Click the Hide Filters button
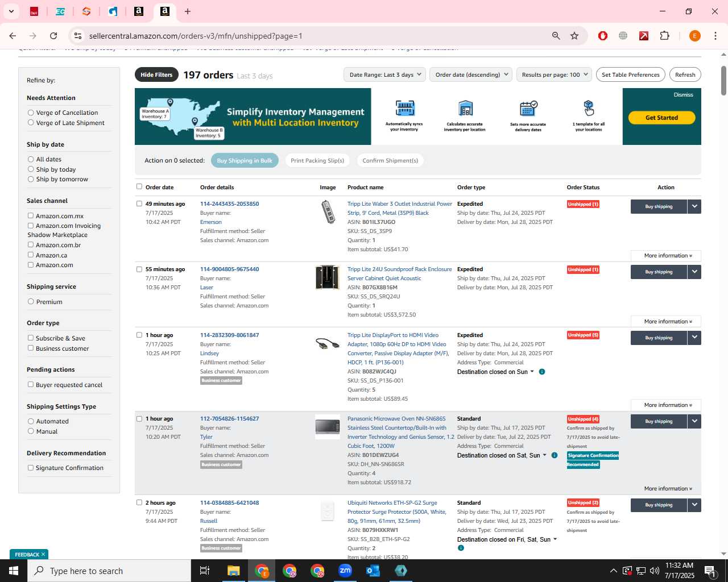 (x=156, y=74)
